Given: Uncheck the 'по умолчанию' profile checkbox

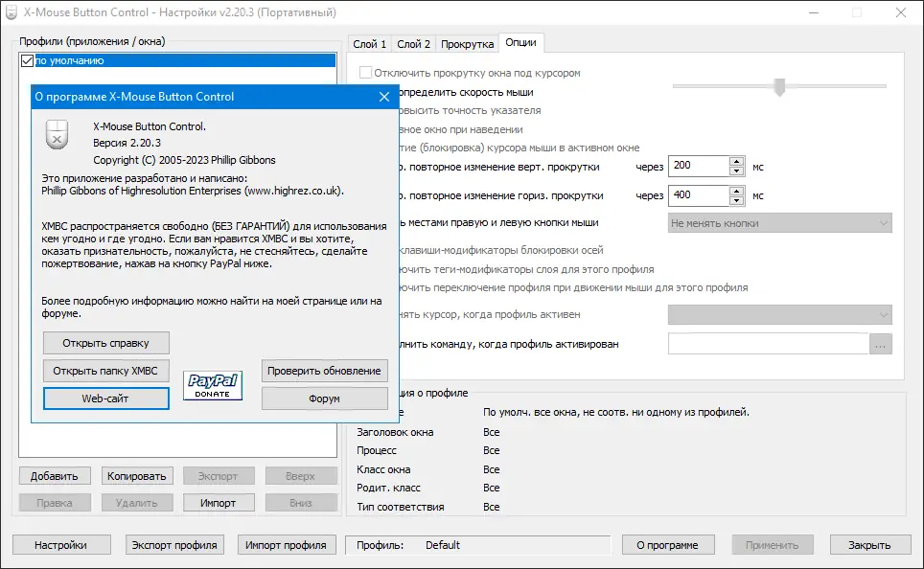Looking at the screenshot, I should pyautogui.click(x=27, y=60).
